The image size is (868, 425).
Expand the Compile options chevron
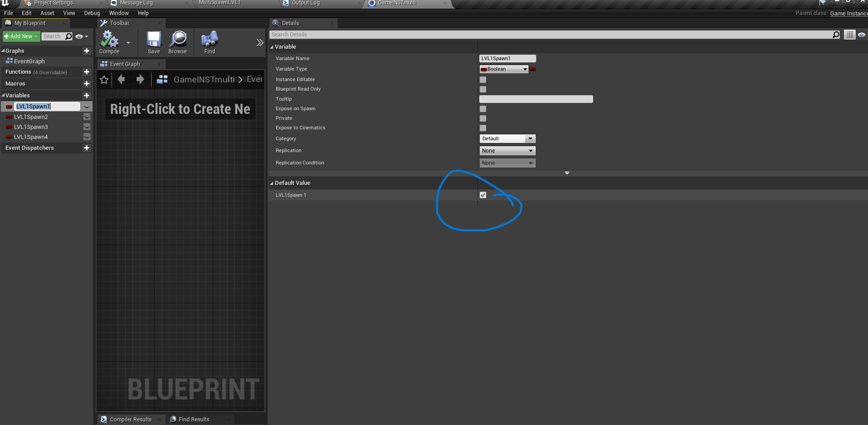tap(127, 43)
